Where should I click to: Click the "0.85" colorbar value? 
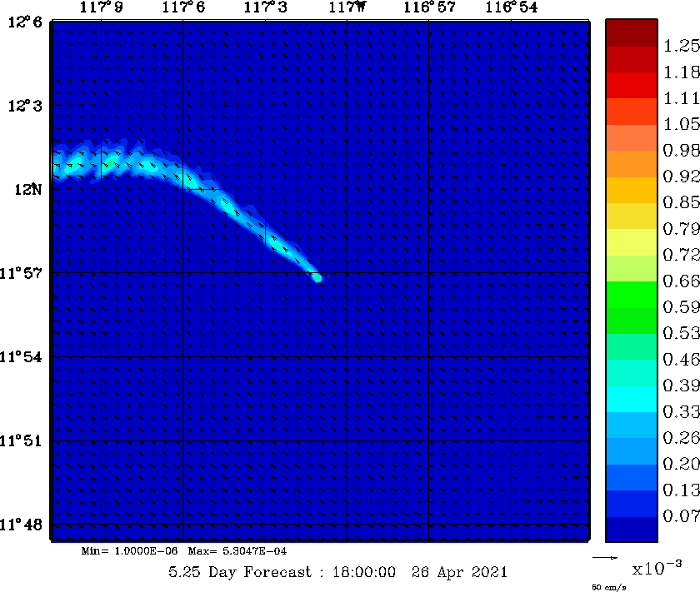tap(682, 203)
